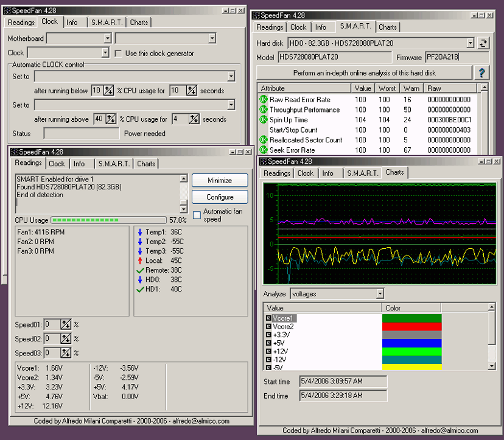The image size is (504, 440).
Task: Click the blue question mark help icon
Action: pos(481,73)
